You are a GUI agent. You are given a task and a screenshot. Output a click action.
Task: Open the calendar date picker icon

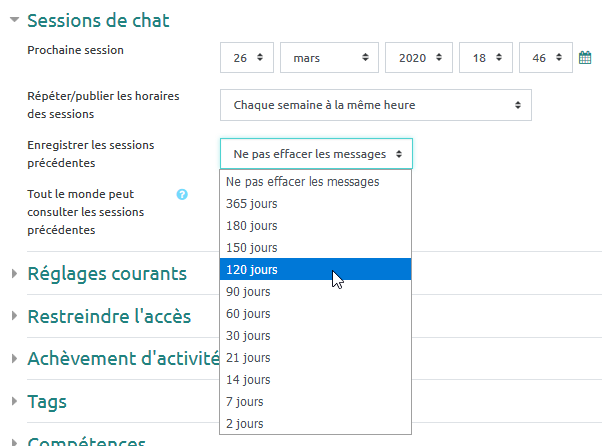coord(586,58)
